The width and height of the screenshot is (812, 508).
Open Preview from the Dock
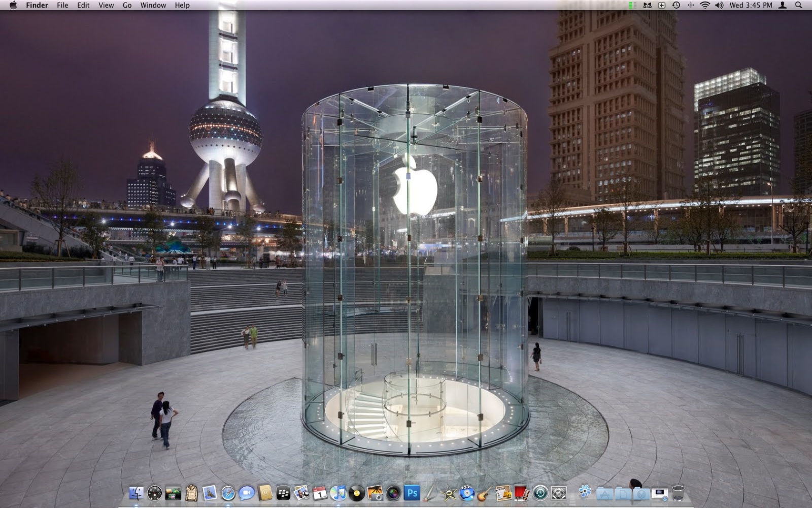[301, 493]
